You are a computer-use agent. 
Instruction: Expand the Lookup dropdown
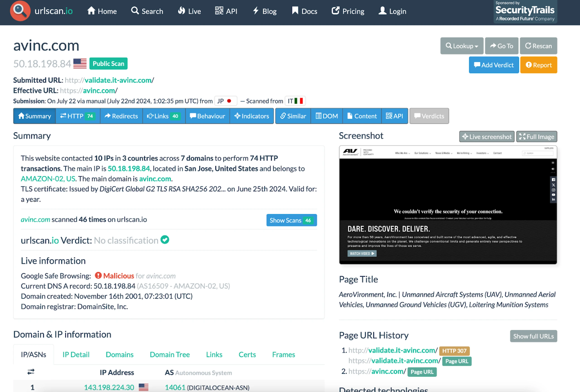(x=462, y=46)
